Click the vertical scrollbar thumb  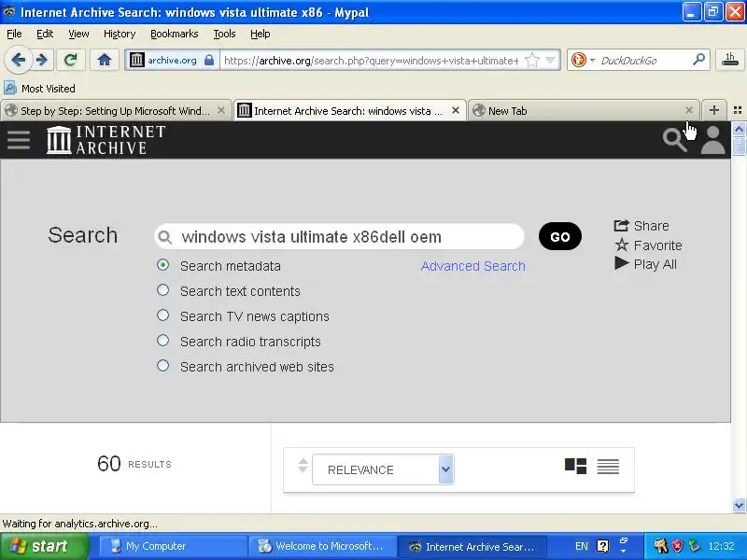[x=739, y=146]
